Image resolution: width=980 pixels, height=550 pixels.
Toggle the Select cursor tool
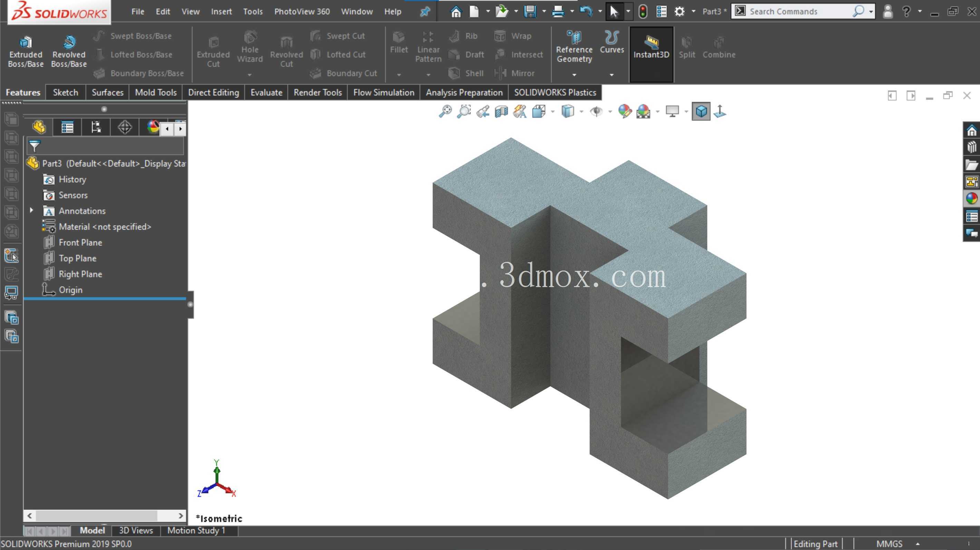click(614, 11)
